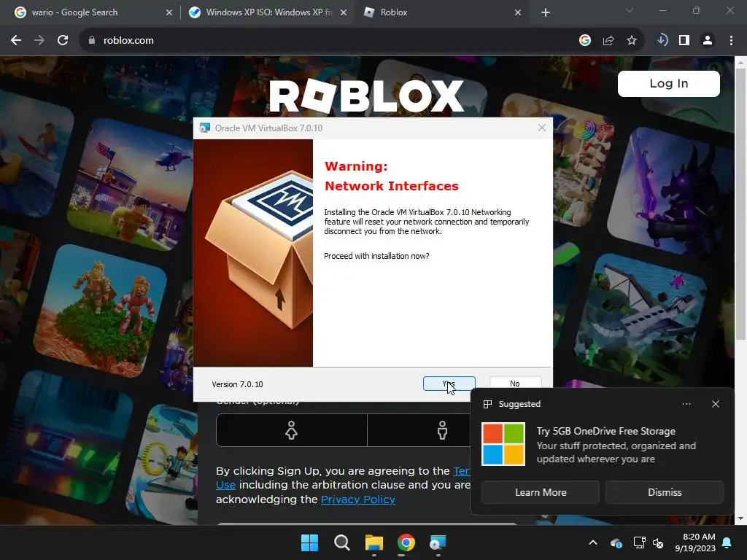Go forward in browser history
The height and width of the screenshot is (560, 747).
(39, 41)
